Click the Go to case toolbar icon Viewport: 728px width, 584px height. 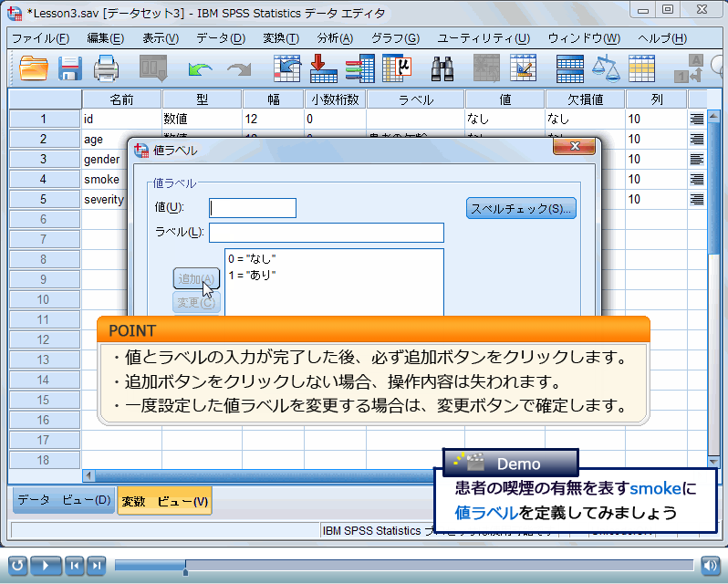pos(287,68)
